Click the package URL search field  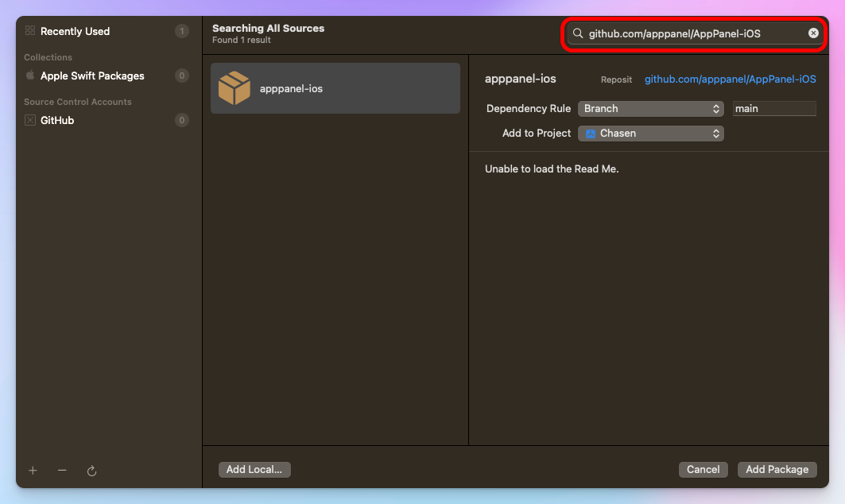tap(694, 33)
